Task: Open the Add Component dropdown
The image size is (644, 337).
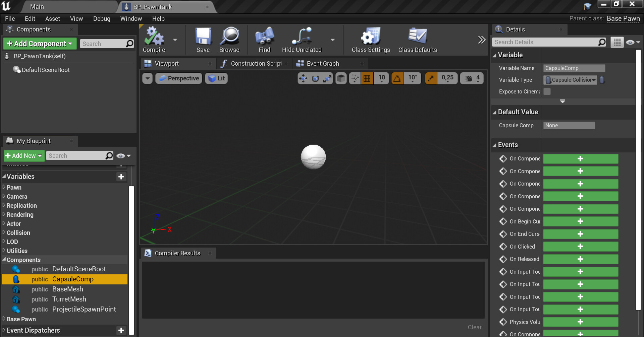Action: point(40,44)
